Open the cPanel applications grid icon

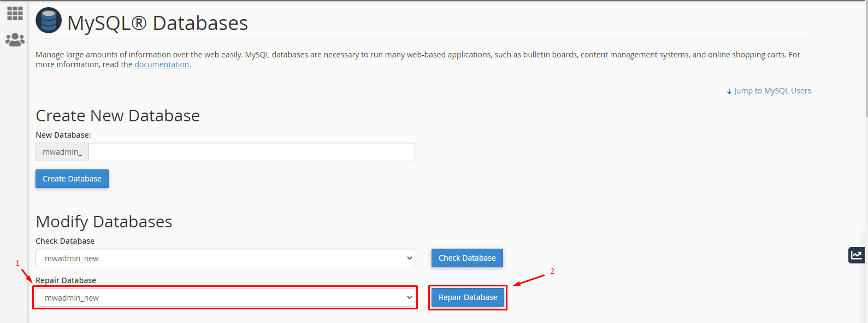pyautogui.click(x=15, y=13)
